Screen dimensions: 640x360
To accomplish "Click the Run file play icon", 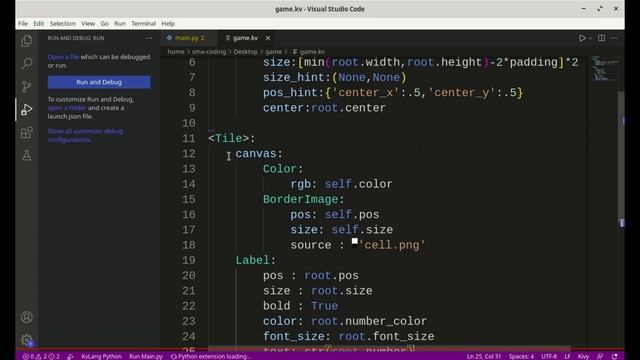I will coord(582,38).
